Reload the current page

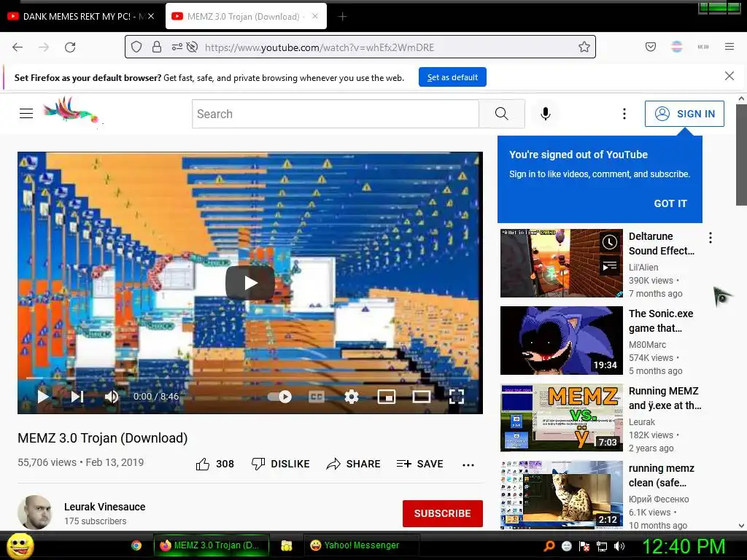[x=70, y=47]
